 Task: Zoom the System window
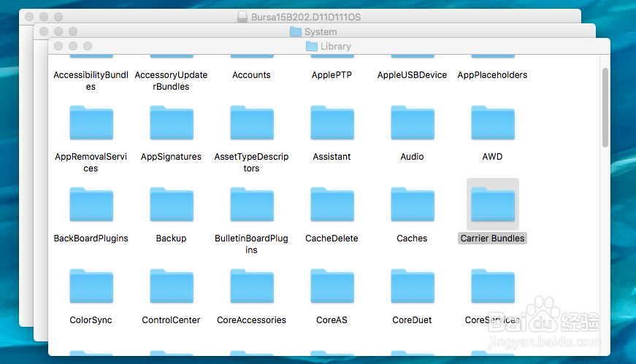(73, 31)
